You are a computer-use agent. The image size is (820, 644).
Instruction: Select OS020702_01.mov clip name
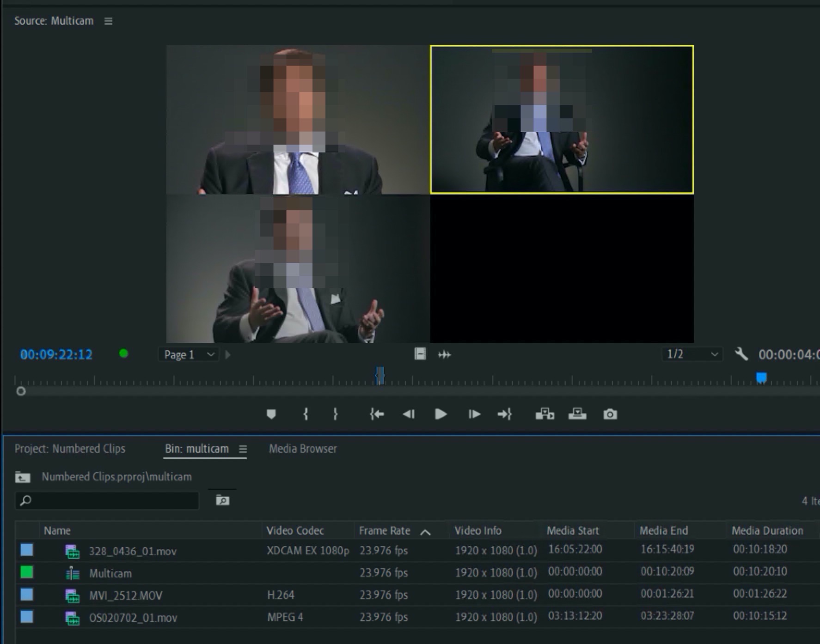(133, 618)
